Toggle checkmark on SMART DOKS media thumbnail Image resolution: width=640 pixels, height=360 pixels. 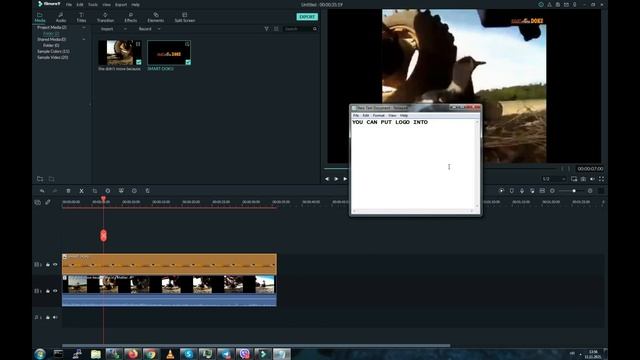tap(188, 62)
